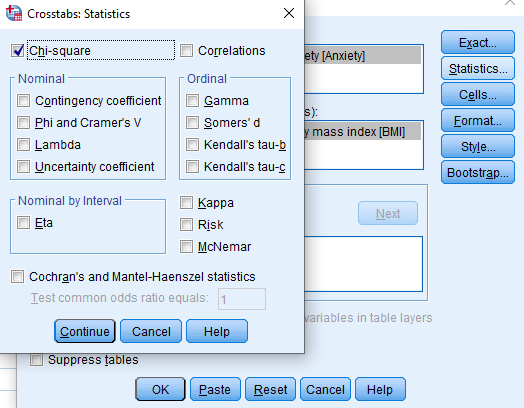Check the Lambda statistic
Image resolution: width=524 pixels, height=408 pixels.
[23, 145]
